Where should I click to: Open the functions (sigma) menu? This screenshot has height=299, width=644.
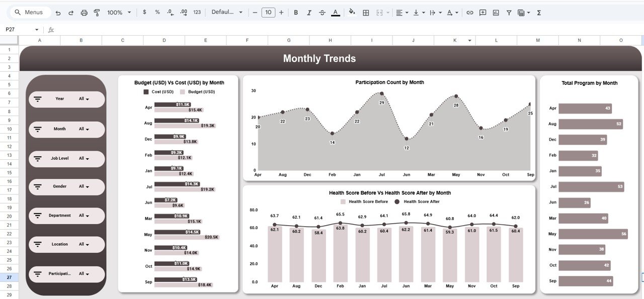coord(539,12)
